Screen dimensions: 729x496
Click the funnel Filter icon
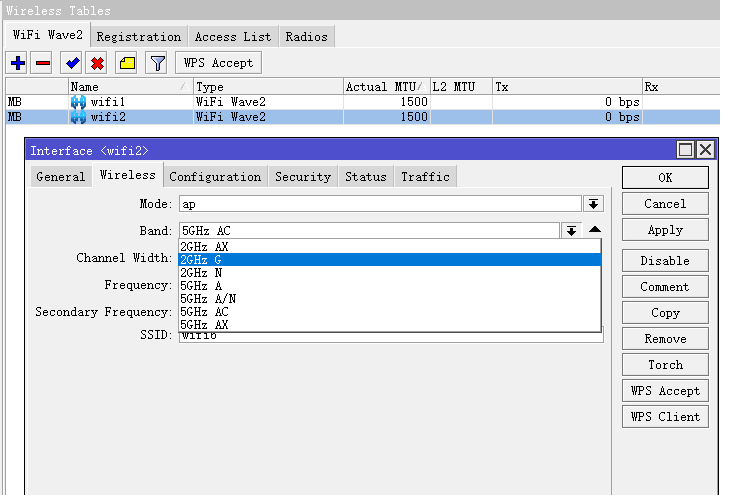click(x=157, y=63)
